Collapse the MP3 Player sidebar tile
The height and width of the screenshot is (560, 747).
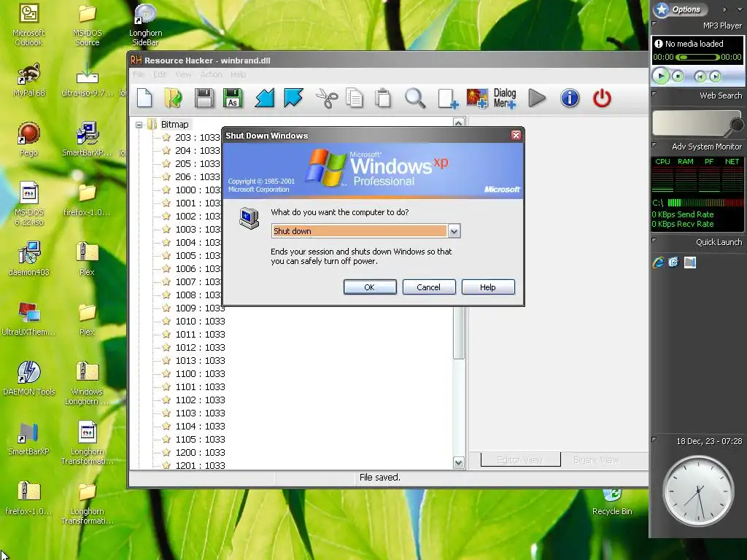click(654, 23)
